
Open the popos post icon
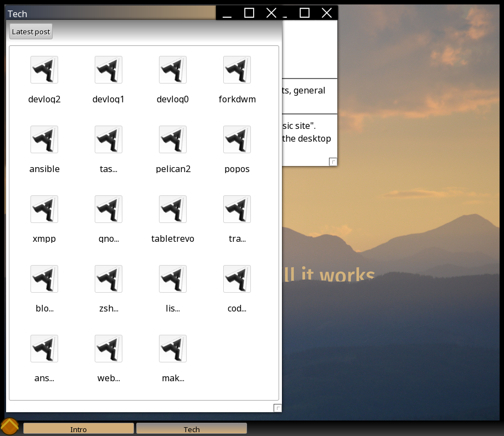tap(237, 139)
